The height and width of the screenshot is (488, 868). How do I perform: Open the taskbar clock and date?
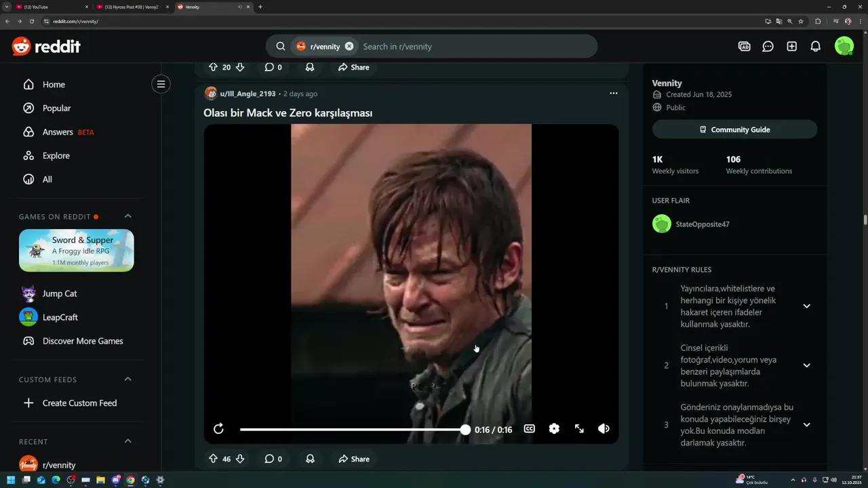pos(851,480)
